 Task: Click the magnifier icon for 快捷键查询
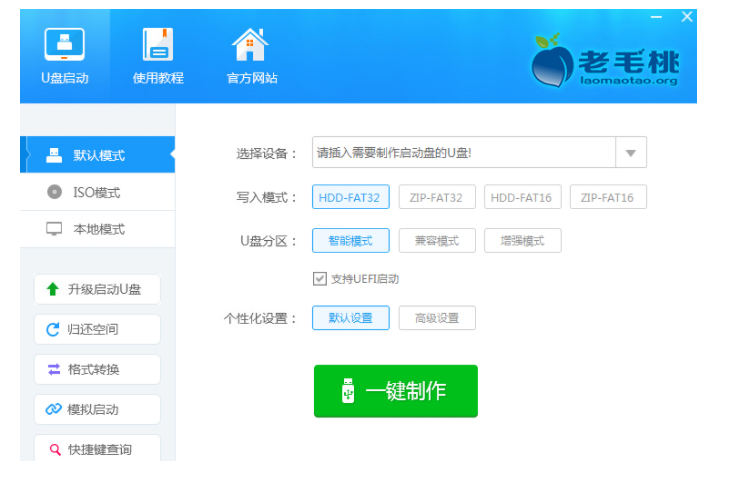pos(55,449)
